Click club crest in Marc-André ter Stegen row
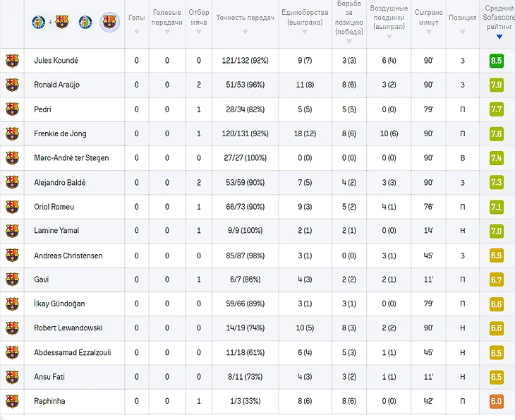The width and height of the screenshot is (515, 420). pyautogui.click(x=12, y=158)
